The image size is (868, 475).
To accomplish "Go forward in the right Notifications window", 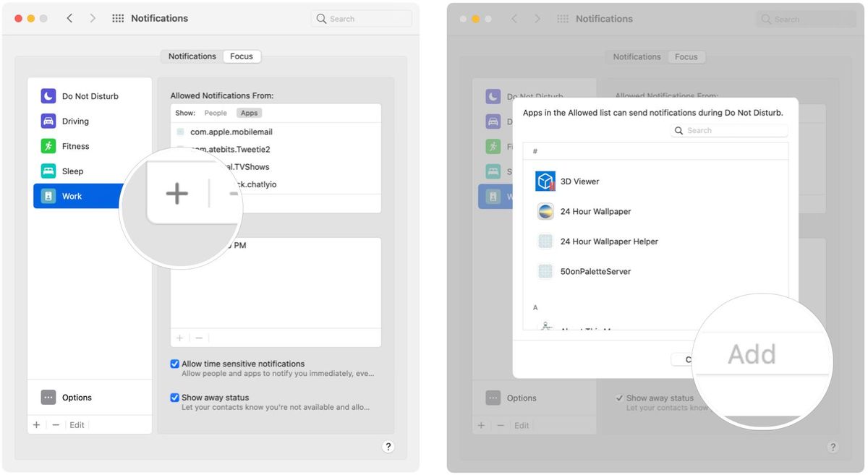I will pyautogui.click(x=537, y=19).
